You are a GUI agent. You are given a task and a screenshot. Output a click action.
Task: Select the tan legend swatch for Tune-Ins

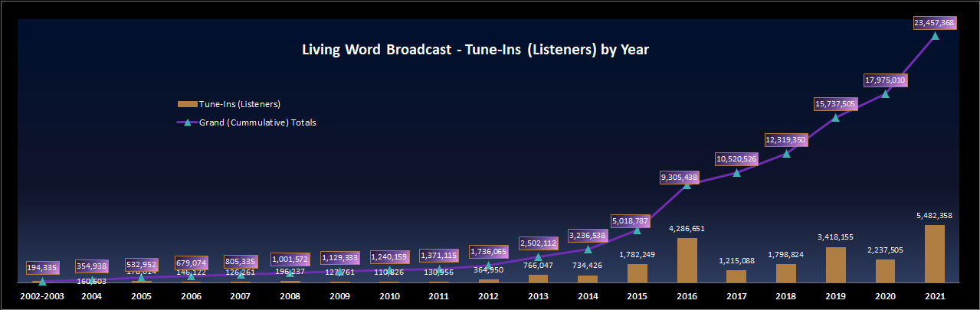click(x=187, y=104)
